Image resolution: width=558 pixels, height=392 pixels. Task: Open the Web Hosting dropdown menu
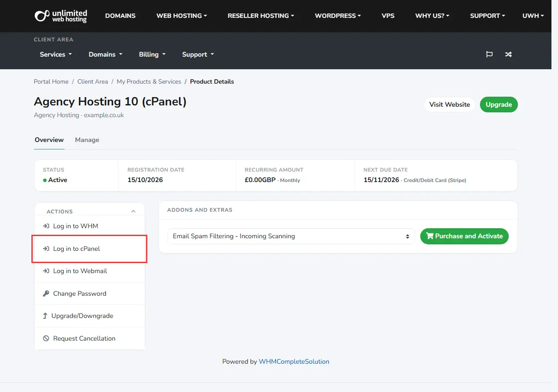[x=182, y=16]
